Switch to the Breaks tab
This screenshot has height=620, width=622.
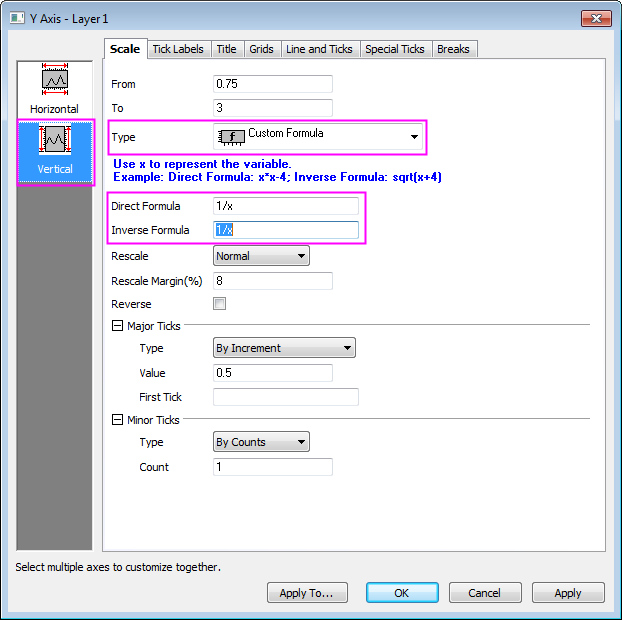[453, 49]
